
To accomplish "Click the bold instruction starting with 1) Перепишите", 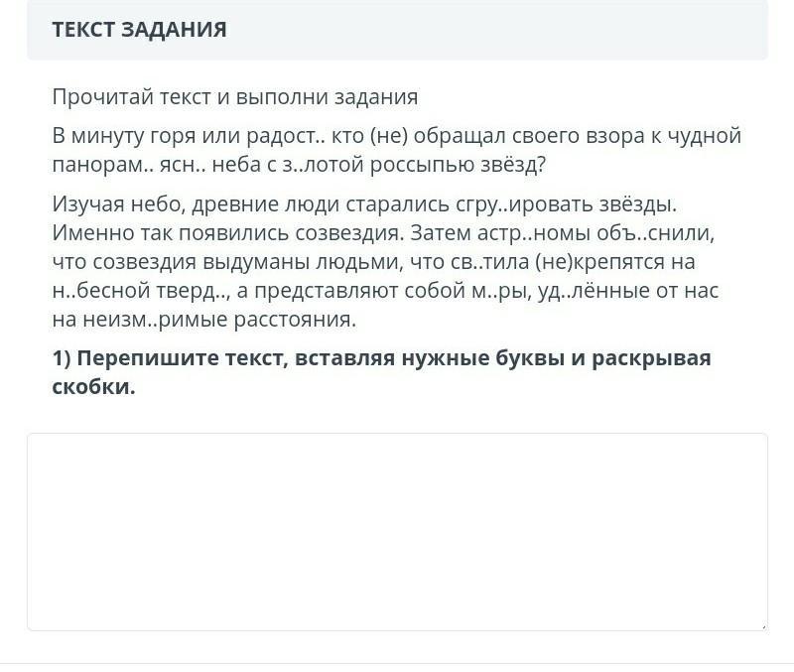I will 382,358.
